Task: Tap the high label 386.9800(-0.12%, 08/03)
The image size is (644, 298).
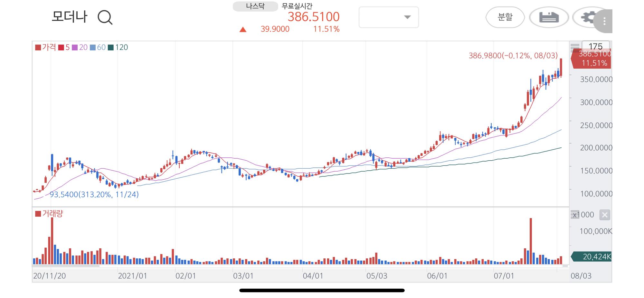Action: 513,55
